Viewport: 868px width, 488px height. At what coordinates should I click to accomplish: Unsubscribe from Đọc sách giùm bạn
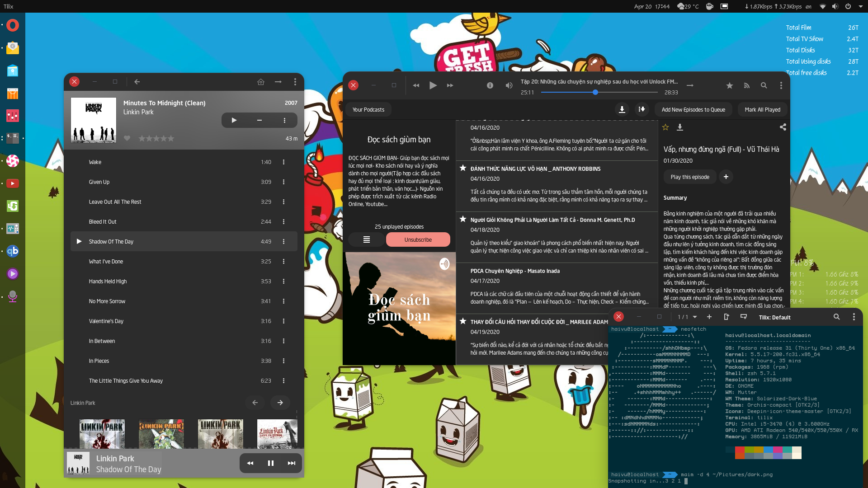pyautogui.click(x=418, y=239)
